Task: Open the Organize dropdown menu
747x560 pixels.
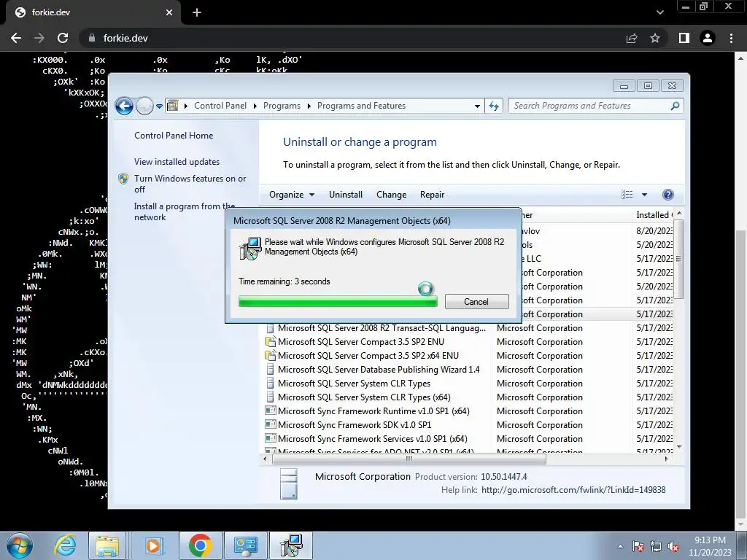Action: tap(292, 194)
